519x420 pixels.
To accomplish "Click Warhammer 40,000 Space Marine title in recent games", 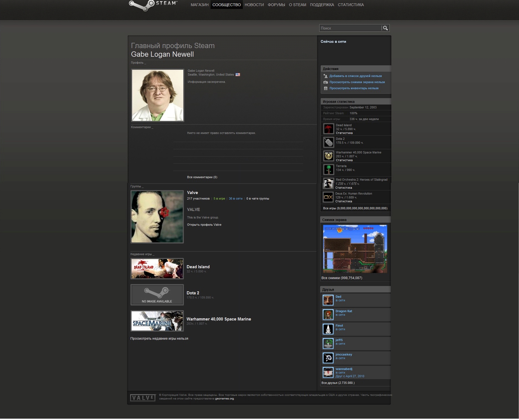I will tap(219, 319).
